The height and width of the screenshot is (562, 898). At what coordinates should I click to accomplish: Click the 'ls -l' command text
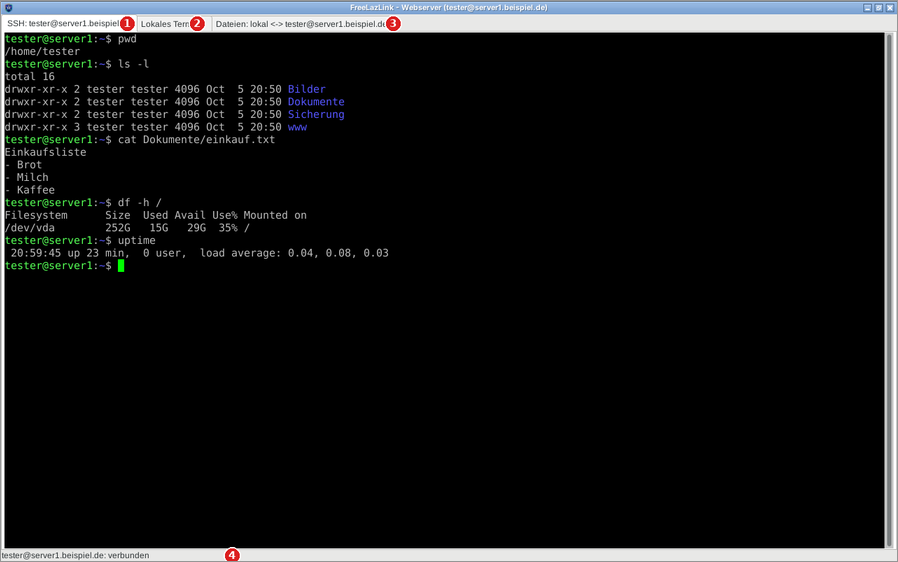133,64
